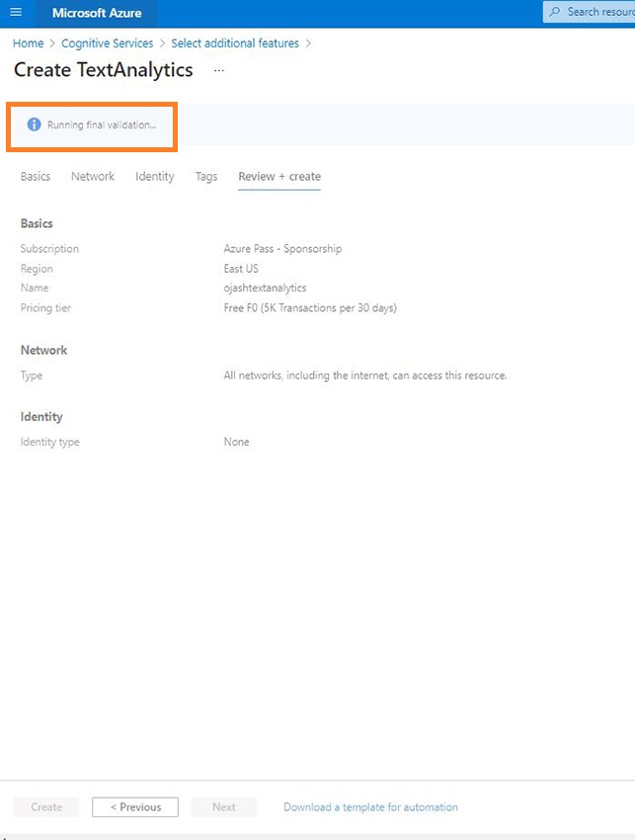Switch to the Network tab

(x=93, y=176)
